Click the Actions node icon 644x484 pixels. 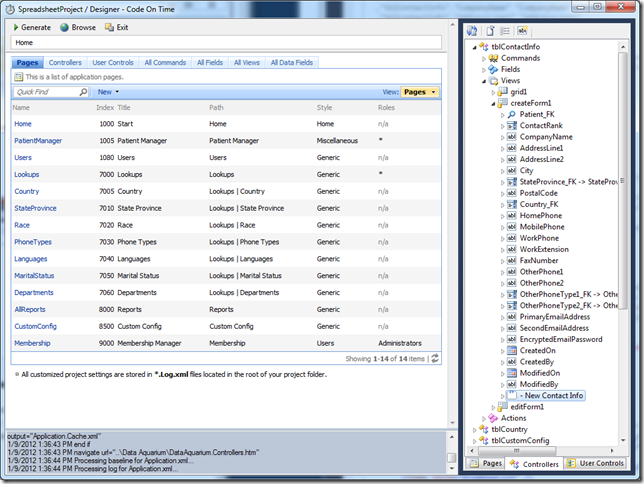pos(493,418)
